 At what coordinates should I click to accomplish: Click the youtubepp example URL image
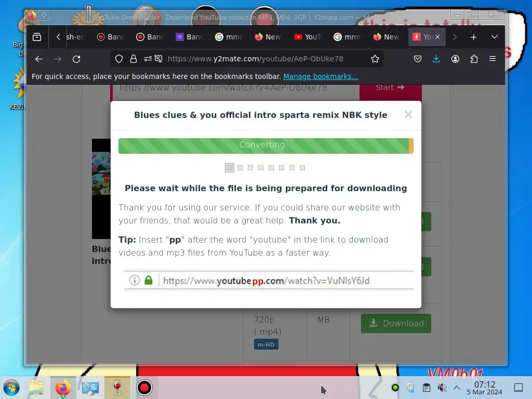(x=269, y=280)
